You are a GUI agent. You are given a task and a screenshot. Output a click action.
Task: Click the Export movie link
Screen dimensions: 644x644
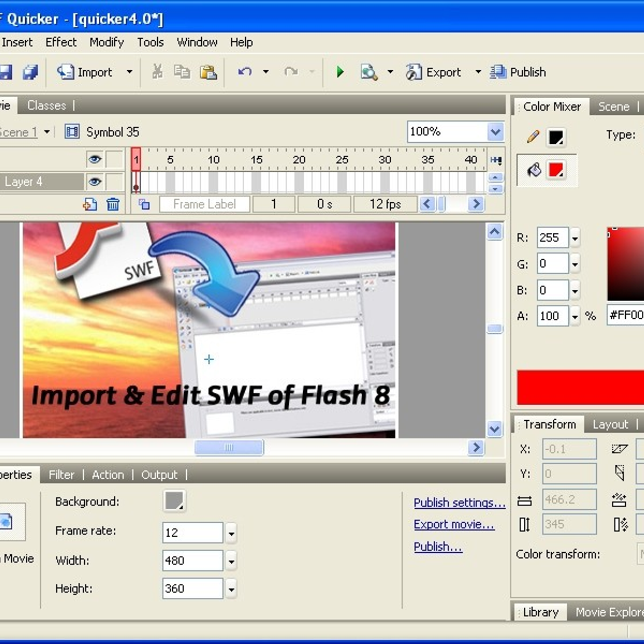pos(454,524)
